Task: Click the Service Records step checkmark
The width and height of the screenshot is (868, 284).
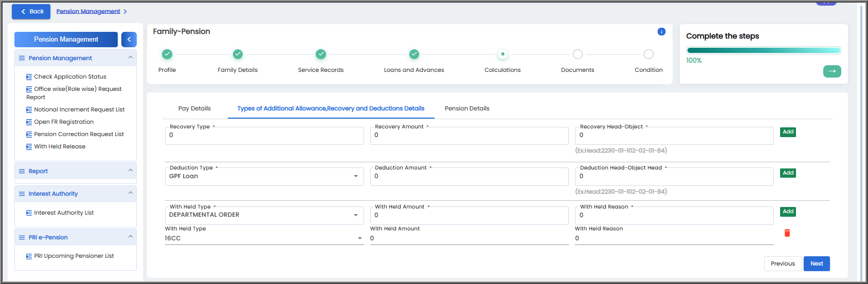Action: 321,54
